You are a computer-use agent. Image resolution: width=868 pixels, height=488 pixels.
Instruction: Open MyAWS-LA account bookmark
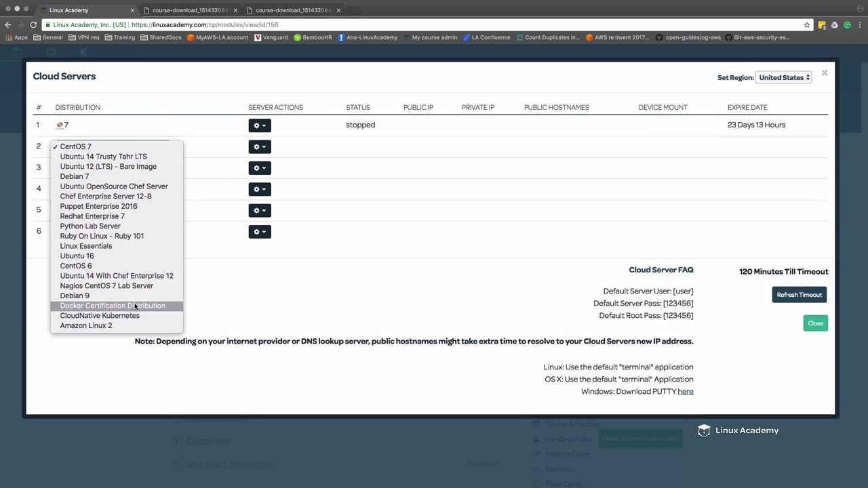click(x=218, y=37)
